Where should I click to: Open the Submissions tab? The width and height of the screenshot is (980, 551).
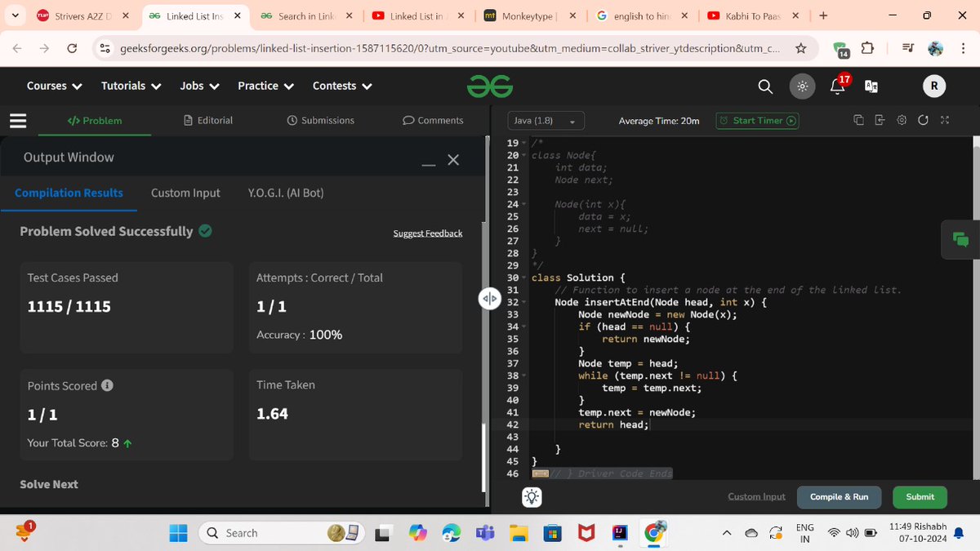pos(321,121)
